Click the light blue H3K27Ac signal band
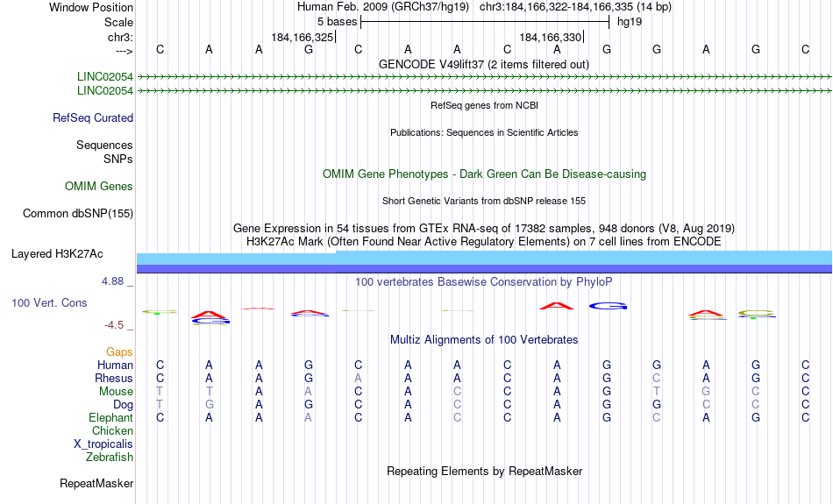 pos(484,258)
